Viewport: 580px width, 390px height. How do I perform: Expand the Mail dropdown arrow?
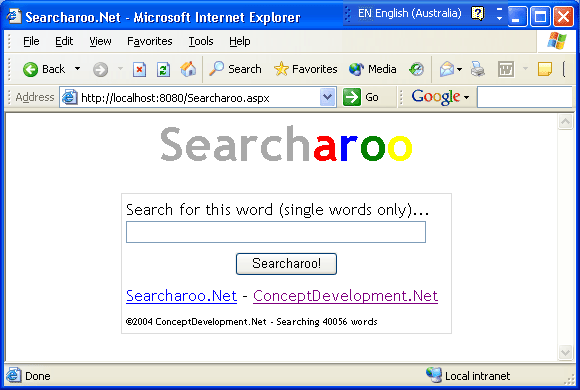pyautogui.click(x=459, y=69)
